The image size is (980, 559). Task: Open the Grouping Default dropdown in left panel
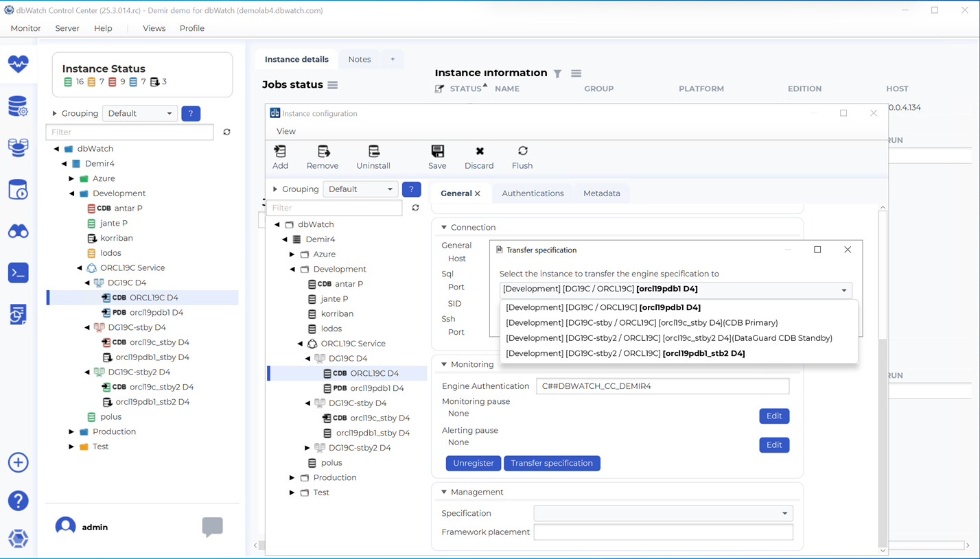point(140,113)
